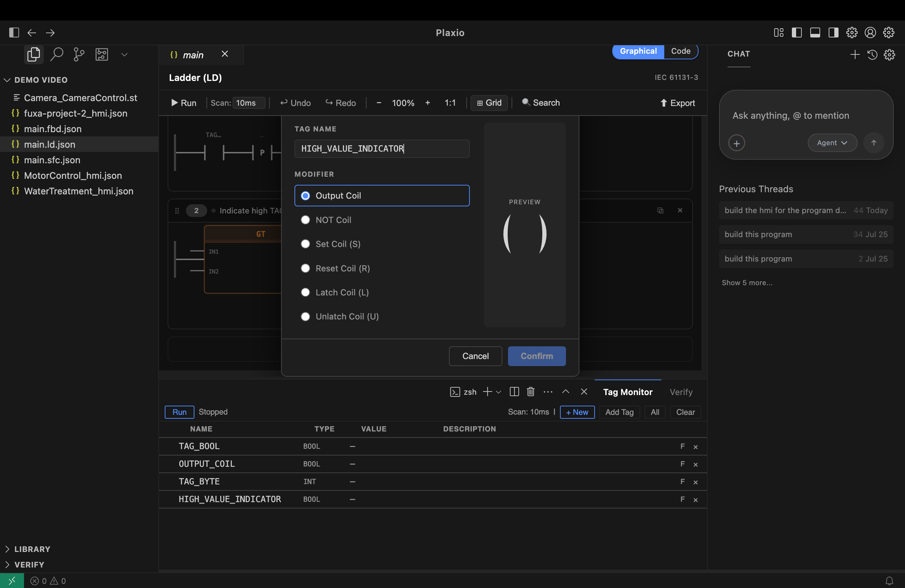Cancel the coil tag dialog
Viewport: 905px width, 588px height.
475,356
